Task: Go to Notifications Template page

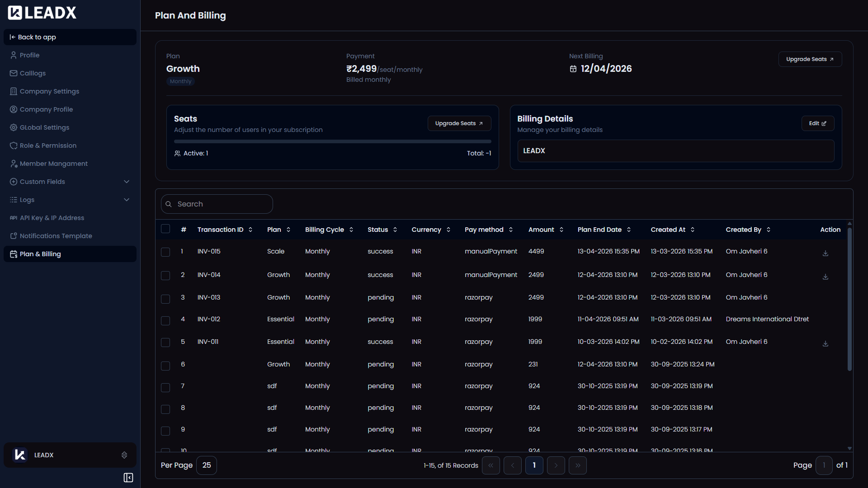Action: 56,236
